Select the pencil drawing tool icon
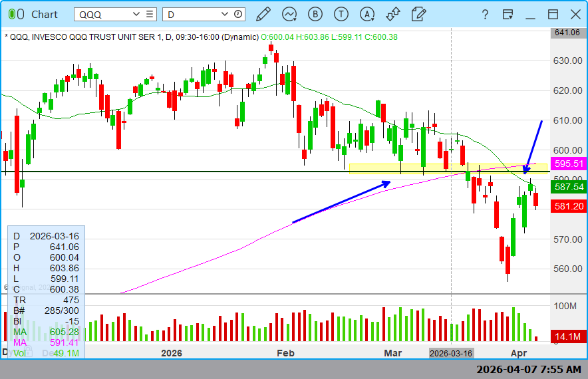588x379 pixels. point(263,14)
